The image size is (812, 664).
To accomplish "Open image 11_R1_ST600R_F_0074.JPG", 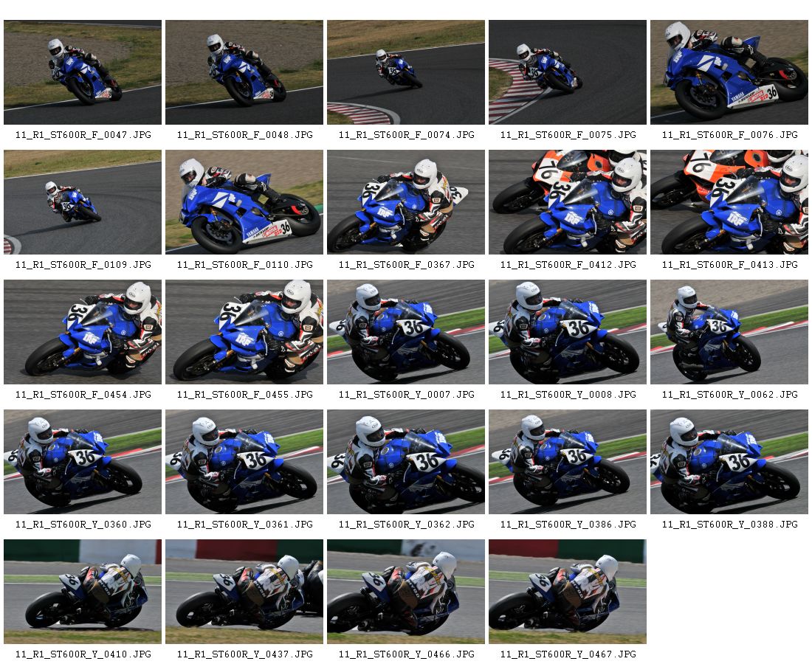I will pyautogui.click(x=406, y=72).
